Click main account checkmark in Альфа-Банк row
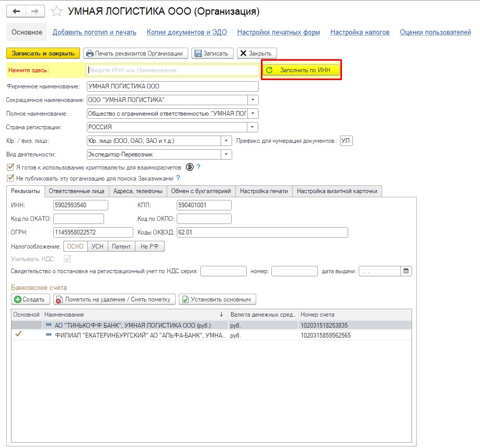The height and width of the screenshot is (448, 480). click(19, 334)
